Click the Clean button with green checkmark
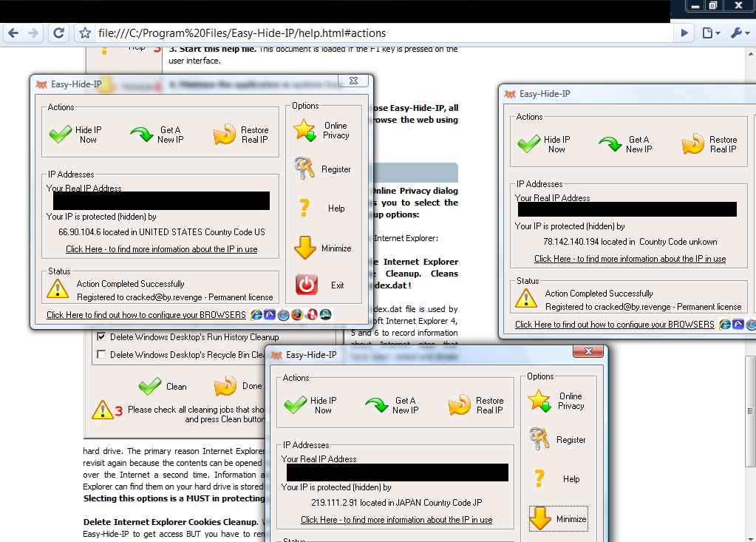This screenshot has width=756, height=542. (163, 386)
